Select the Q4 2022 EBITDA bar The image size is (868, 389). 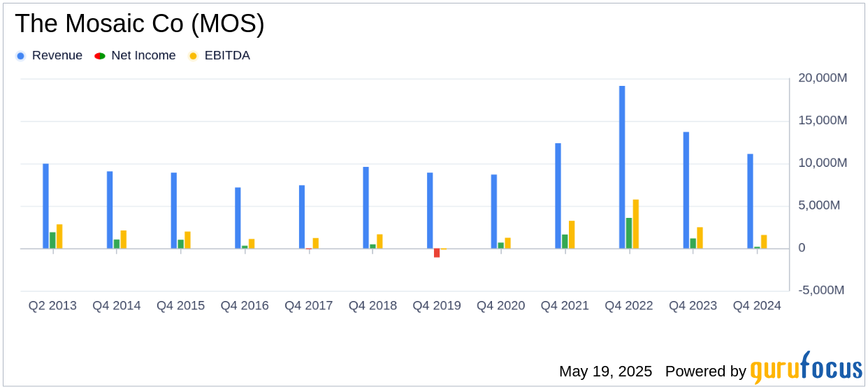[636, 224]
